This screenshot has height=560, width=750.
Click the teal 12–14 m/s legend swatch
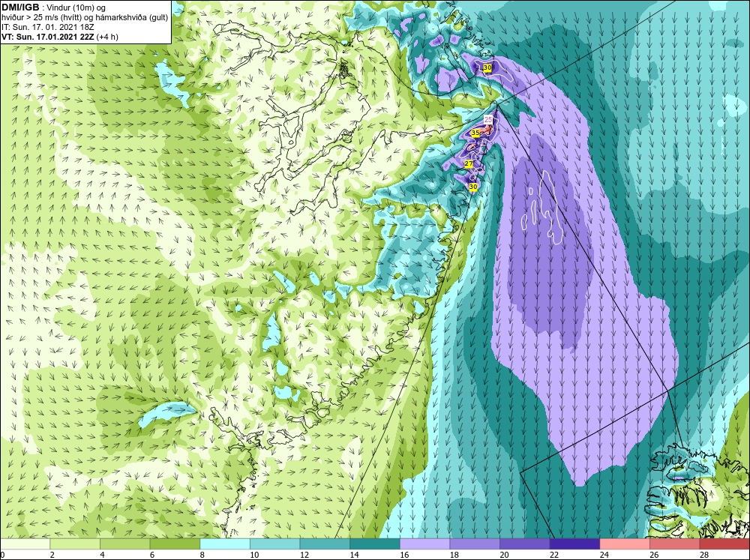coord(325,544)
